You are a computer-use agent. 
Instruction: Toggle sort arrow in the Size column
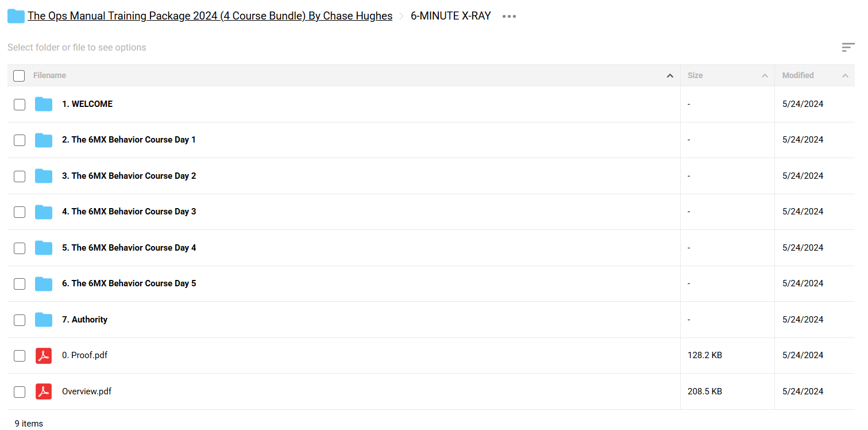click(765, 75)
